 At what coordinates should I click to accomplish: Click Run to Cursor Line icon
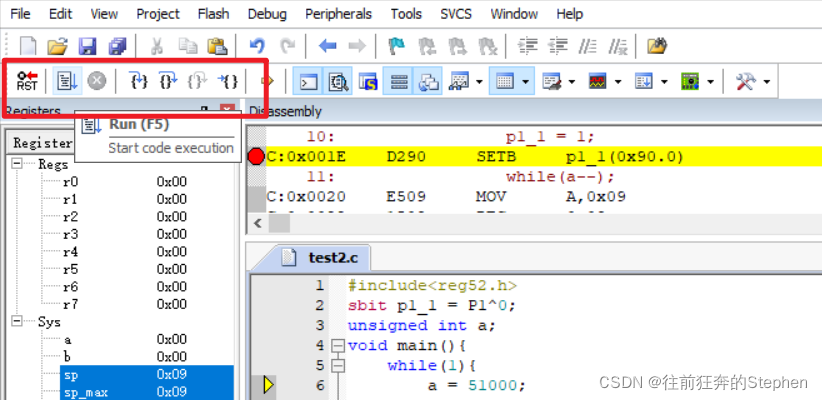[x=228, y=81]
